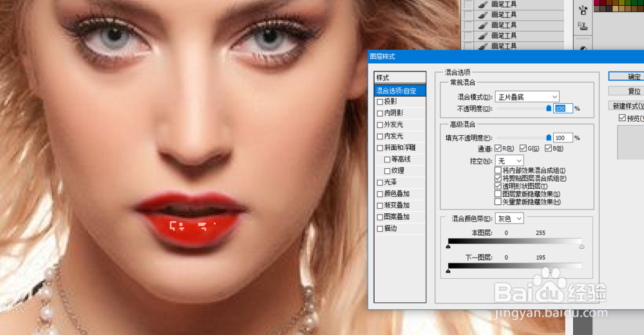Uncheck the G channel checkbox
644x335 pixels.
tap(523, 148)
